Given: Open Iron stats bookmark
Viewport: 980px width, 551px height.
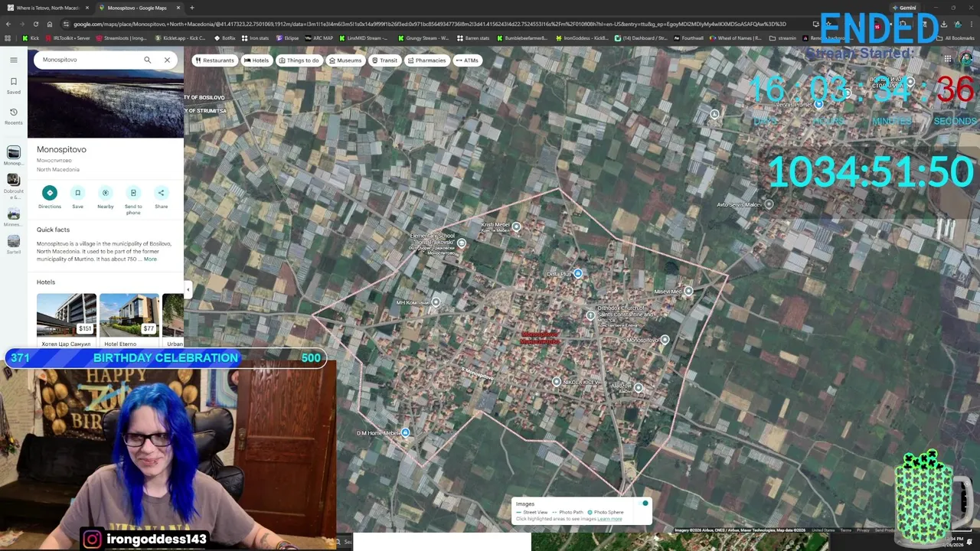Looking at the screenshot, I should (x=256, y=38).
